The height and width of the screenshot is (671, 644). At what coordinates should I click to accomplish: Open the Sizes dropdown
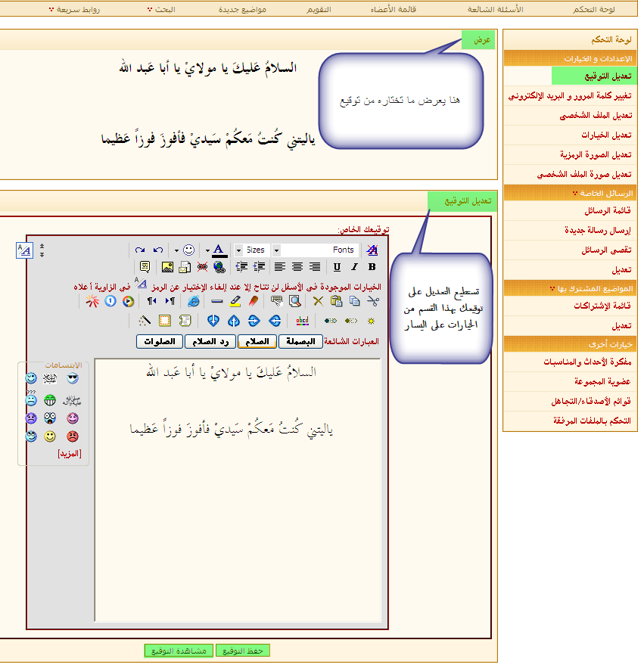tap(256, 250)
